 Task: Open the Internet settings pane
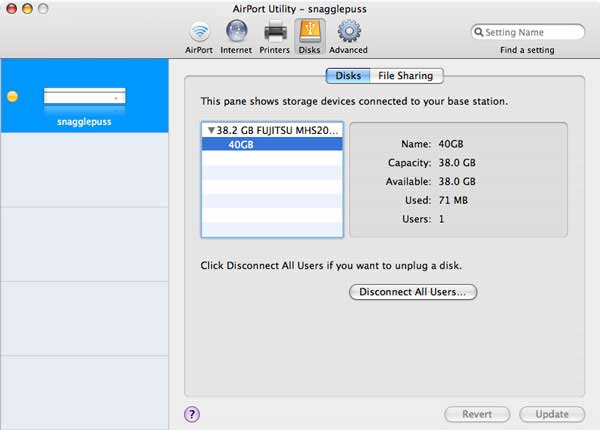click(x=236, y=35)
